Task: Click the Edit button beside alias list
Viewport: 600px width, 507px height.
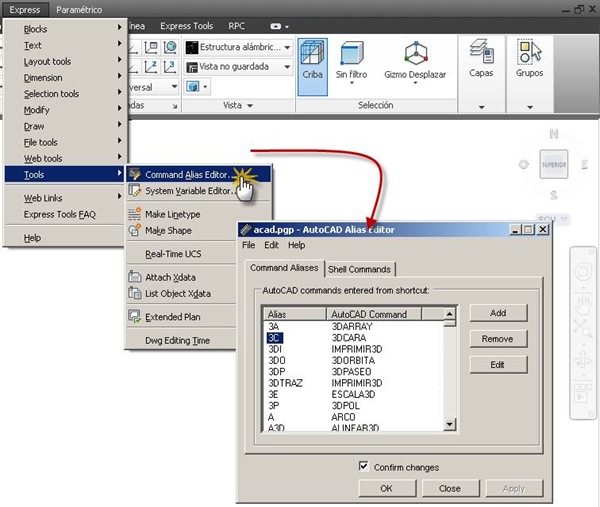Action: [x=498, y=365]
